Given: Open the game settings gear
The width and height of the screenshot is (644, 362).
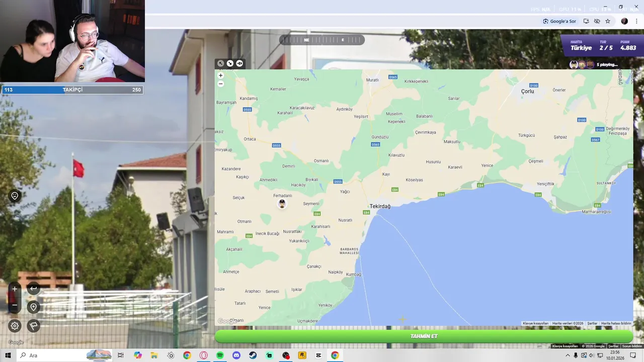Looking at the screenshot, I should [x=15, y=326].
